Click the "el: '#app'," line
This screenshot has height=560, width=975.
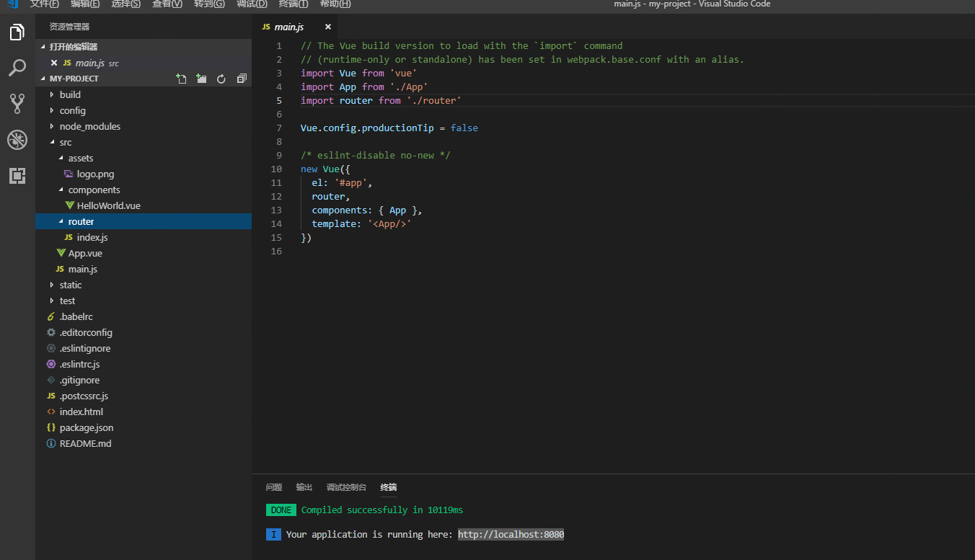343,182
